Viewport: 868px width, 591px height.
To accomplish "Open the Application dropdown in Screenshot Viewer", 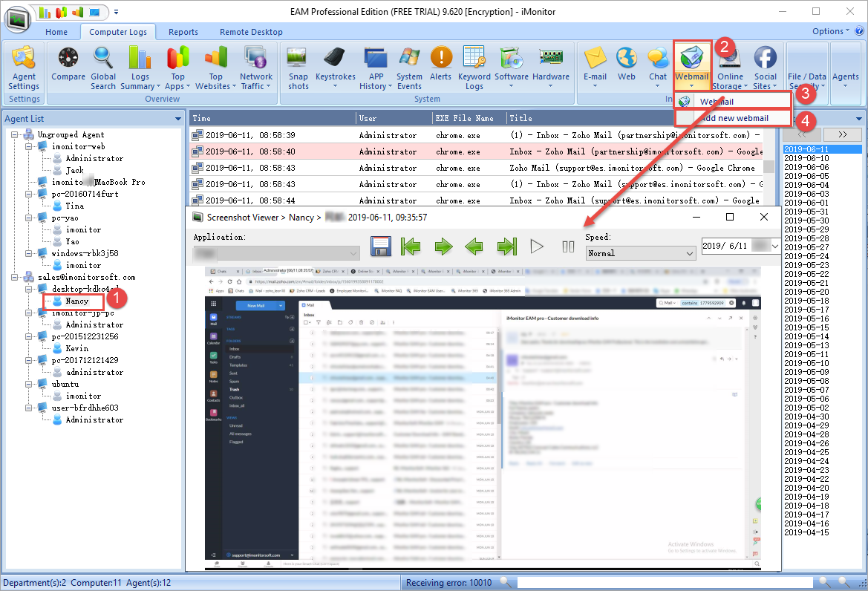I will pos(276,253).
